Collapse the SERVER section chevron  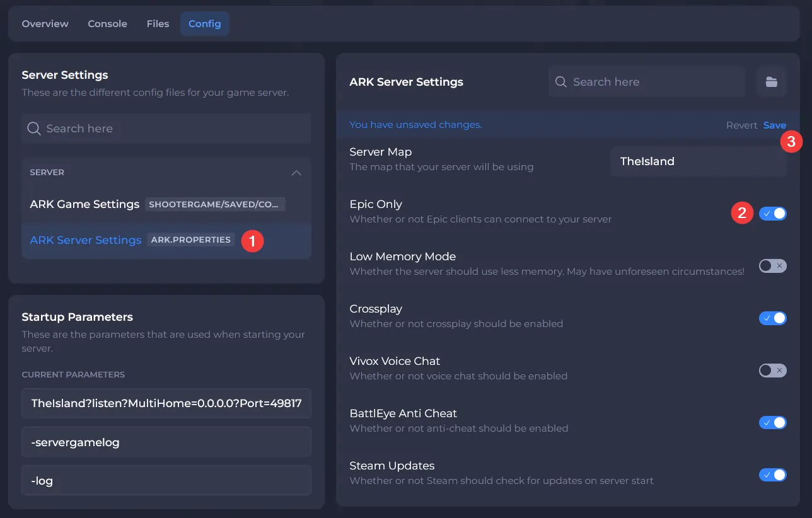click(x=296, y=173)
